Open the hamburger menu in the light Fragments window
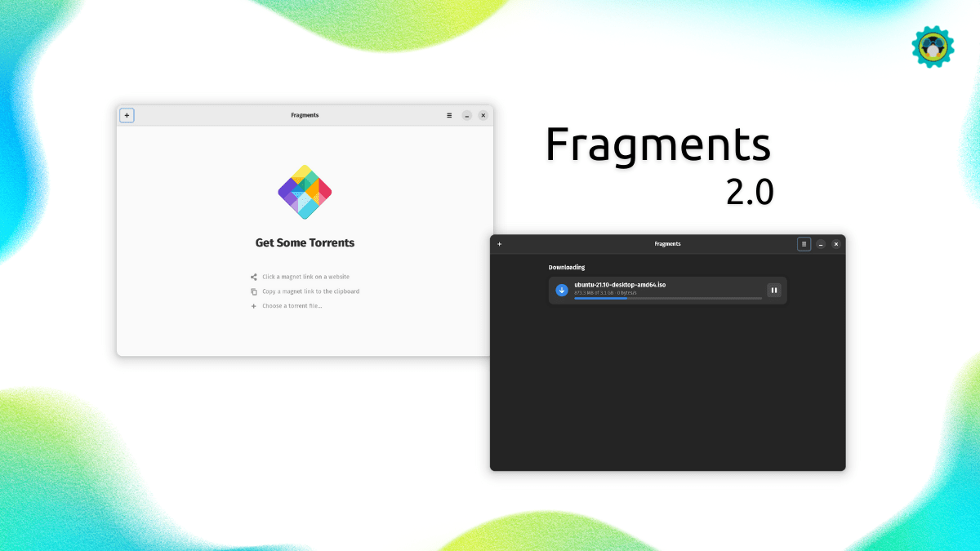This screenshot has height=551, width=980. pyautogui.click(x=449, y=115)
